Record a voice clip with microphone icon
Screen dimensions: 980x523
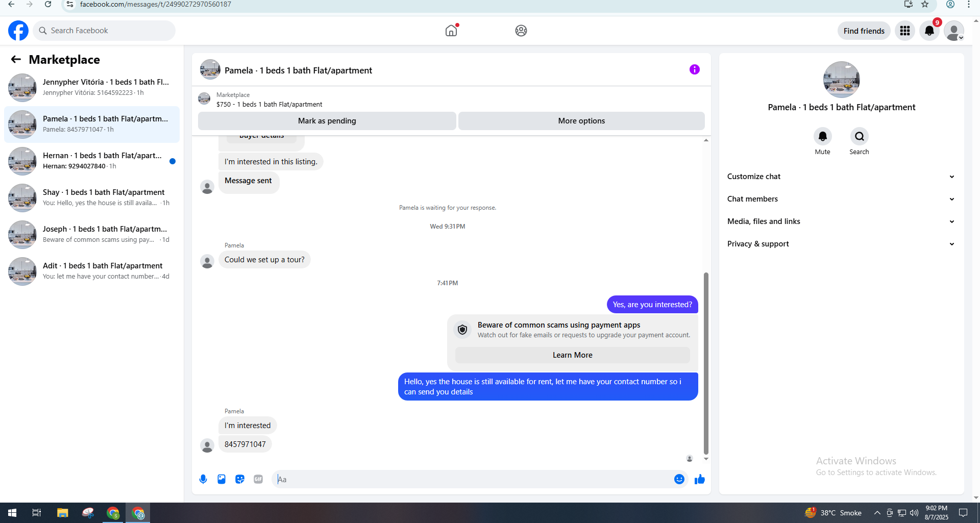point(203,479)
